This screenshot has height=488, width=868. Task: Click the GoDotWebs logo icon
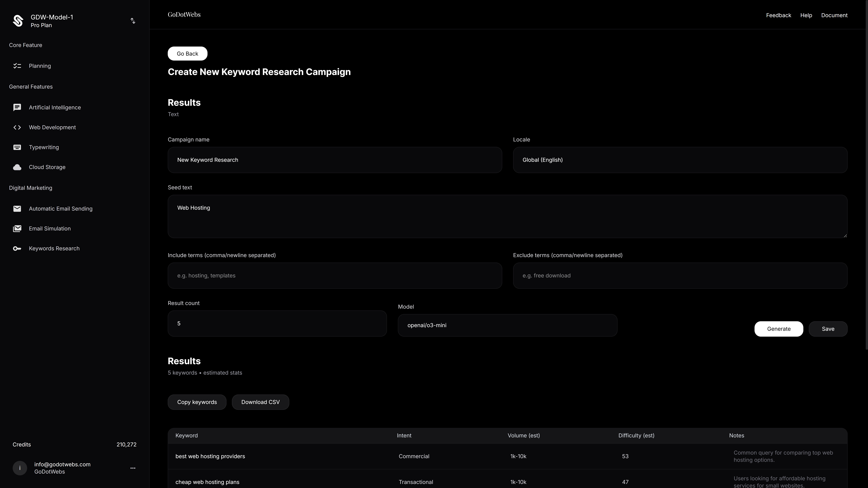[18, 21]
